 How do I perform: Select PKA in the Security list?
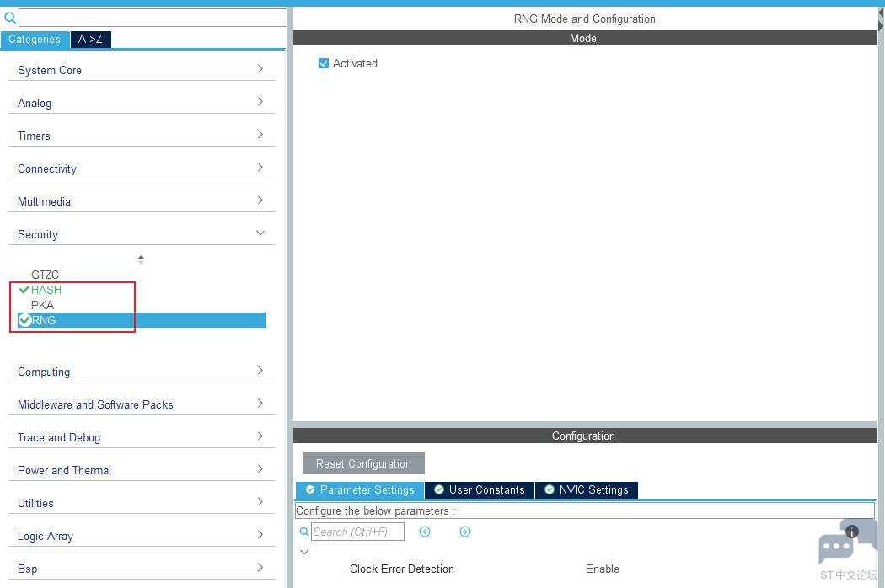coord(42,305)
